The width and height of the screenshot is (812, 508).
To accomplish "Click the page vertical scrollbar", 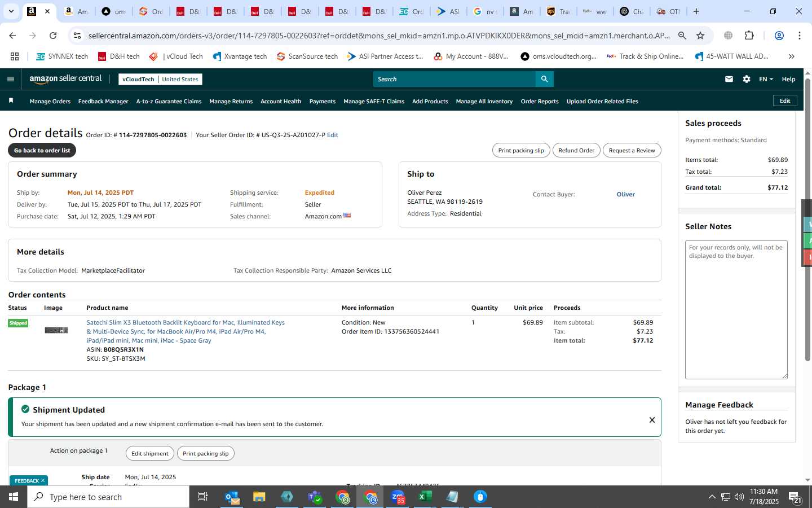I will (807, 220).
